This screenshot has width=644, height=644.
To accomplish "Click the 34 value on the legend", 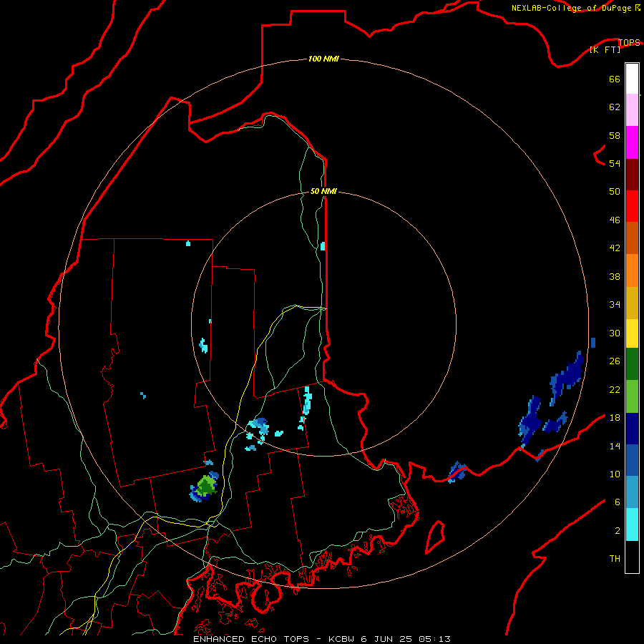I will [615, 305].
